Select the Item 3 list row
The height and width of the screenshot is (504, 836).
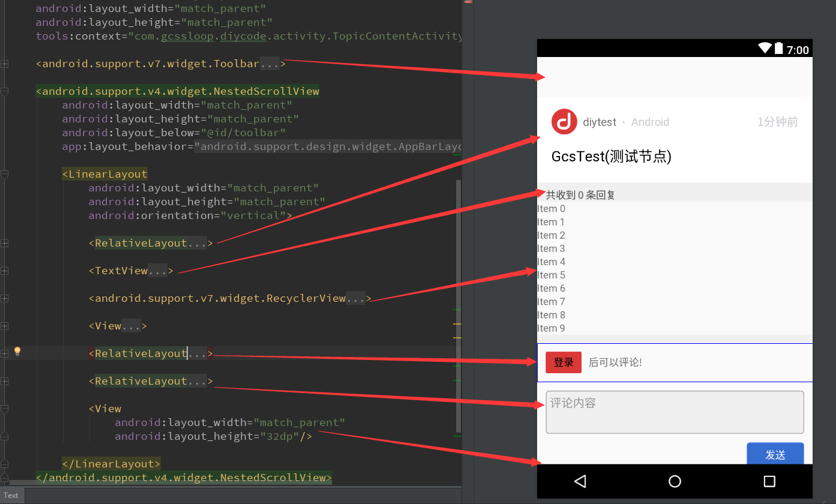[x=550, y=248]
